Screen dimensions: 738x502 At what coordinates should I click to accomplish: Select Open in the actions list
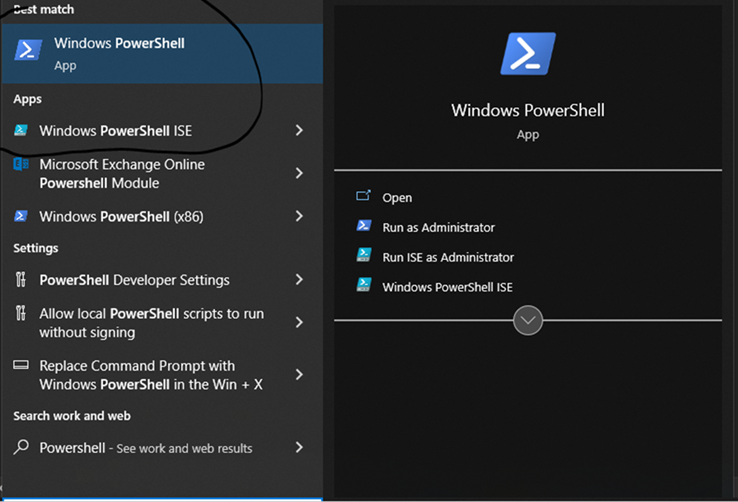(397, 198)
